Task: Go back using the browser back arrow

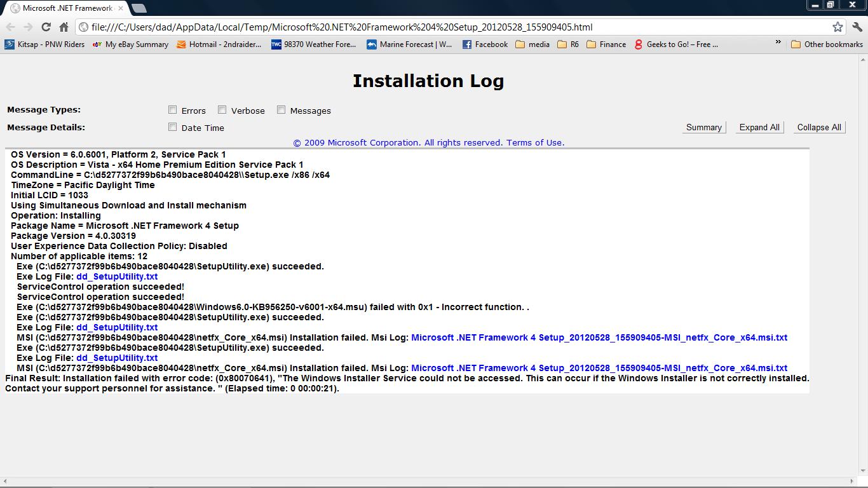Action: click(11, 27)
